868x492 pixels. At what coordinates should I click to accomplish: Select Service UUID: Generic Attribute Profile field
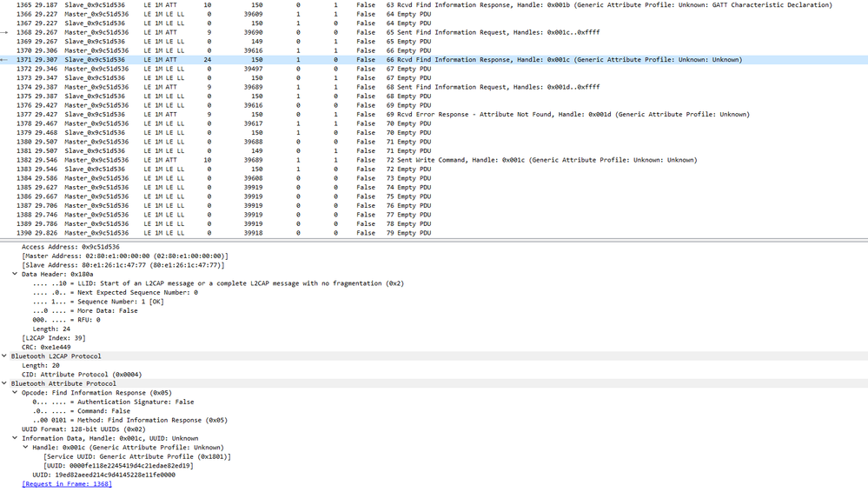(137, 456)
